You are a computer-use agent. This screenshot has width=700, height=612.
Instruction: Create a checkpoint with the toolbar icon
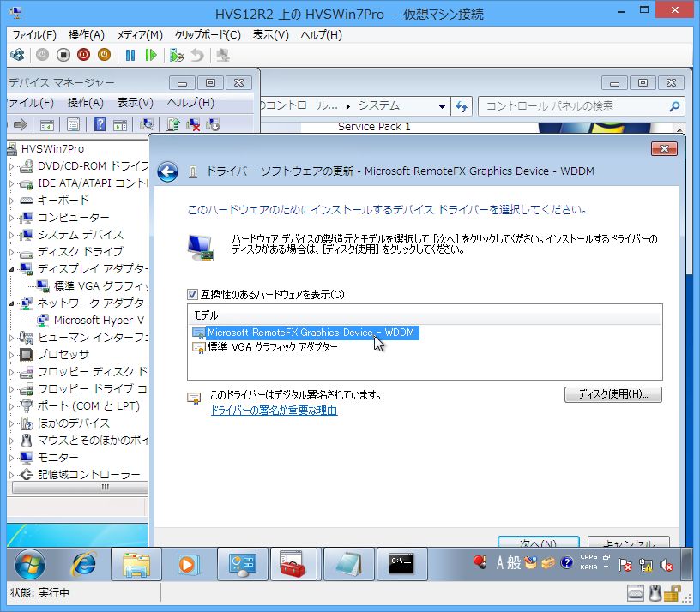[x=177, y=56]
